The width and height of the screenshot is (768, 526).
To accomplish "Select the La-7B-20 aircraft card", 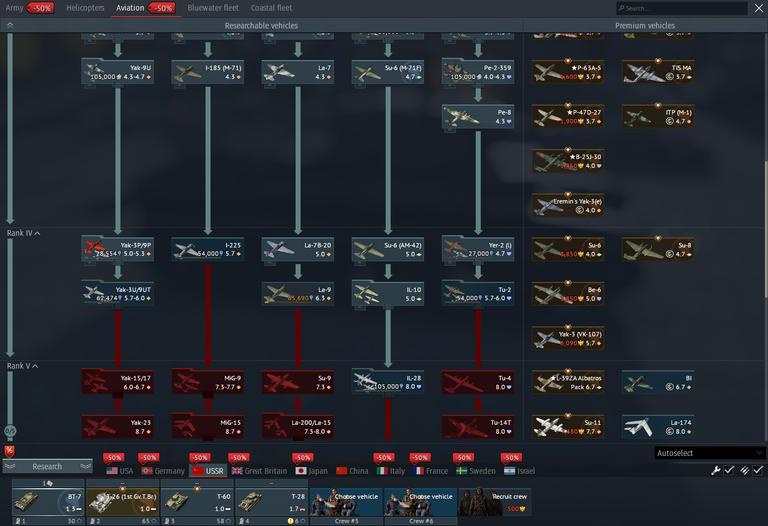I will (298, 249).
